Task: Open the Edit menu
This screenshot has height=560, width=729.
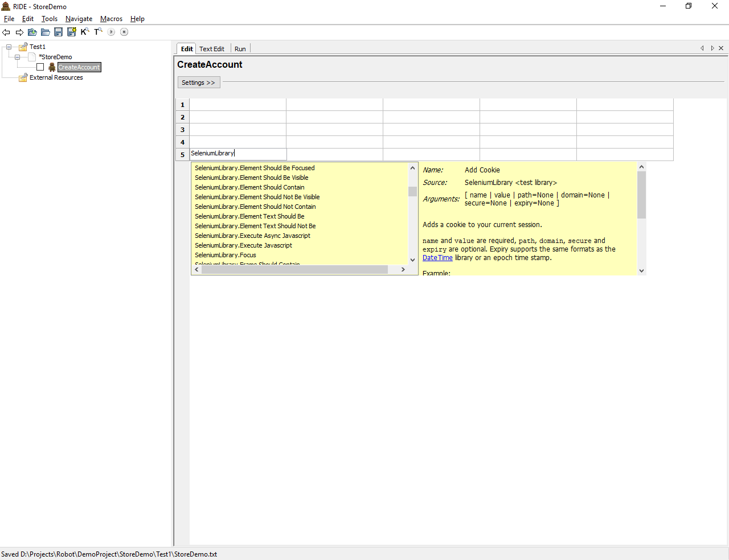Action: (28, 19)
